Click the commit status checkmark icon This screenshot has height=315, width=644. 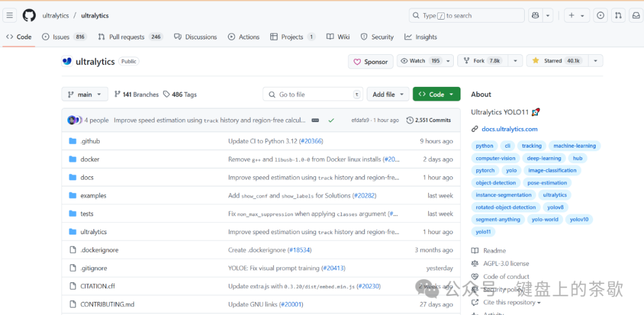click(331, 120)
